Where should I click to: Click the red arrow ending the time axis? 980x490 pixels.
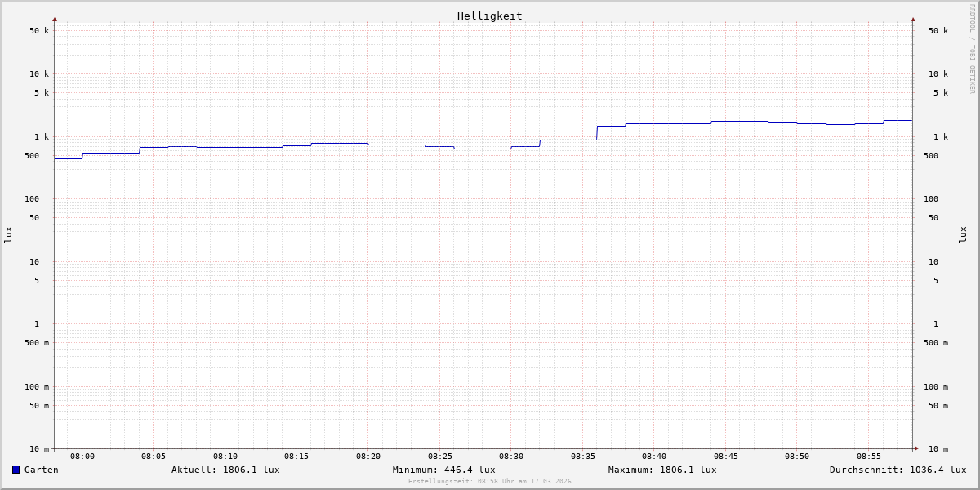916,448
